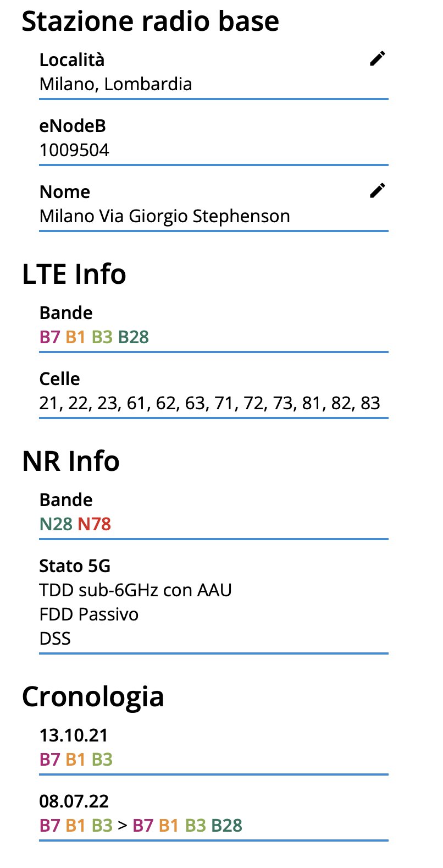Select the eNodeB number 1009504
This screenshot has width=443, height=868.
[x=74, y=150]
